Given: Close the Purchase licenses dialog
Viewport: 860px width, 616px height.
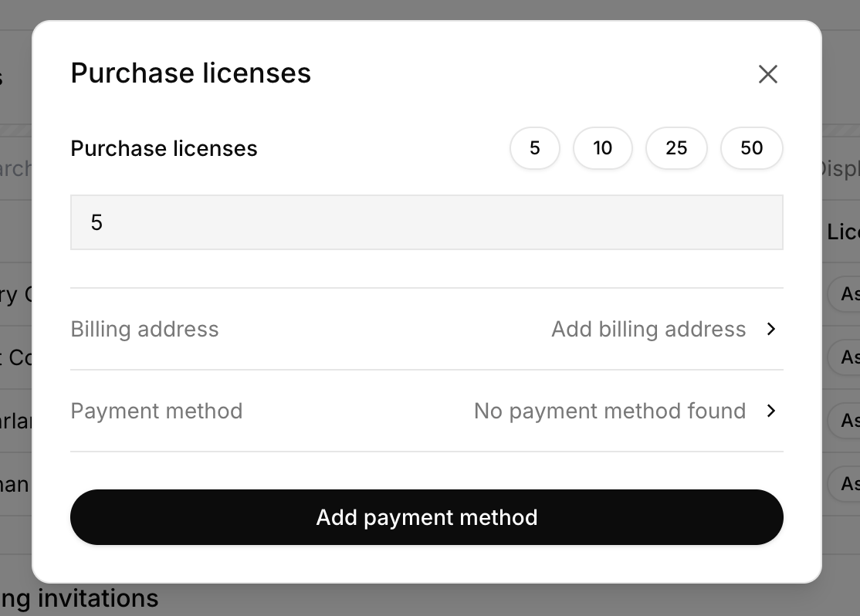Looking at the screenshot, I should tap(768, 74).
